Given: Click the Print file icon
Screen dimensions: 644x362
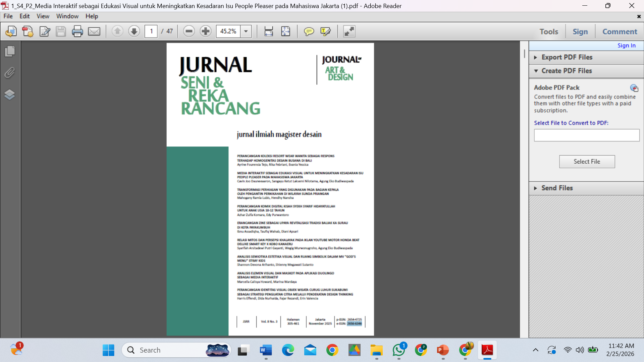Looking at the screenshot, I should [77, 32].
